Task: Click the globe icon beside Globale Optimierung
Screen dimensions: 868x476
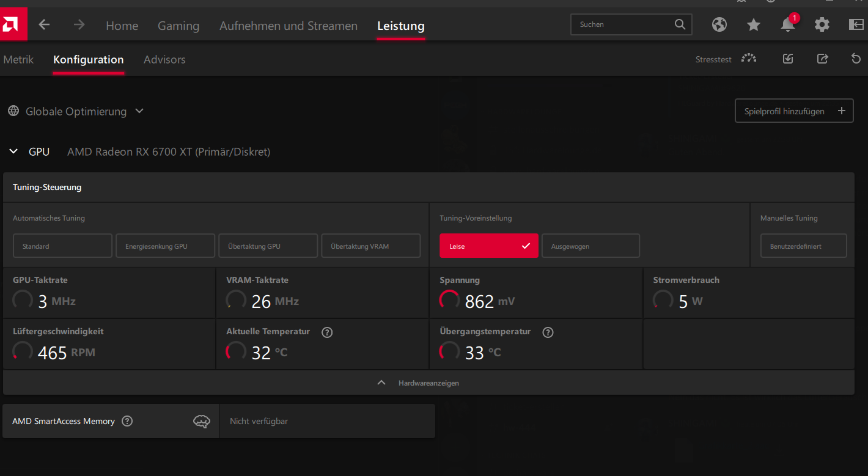Action: [x=13, y=111]
